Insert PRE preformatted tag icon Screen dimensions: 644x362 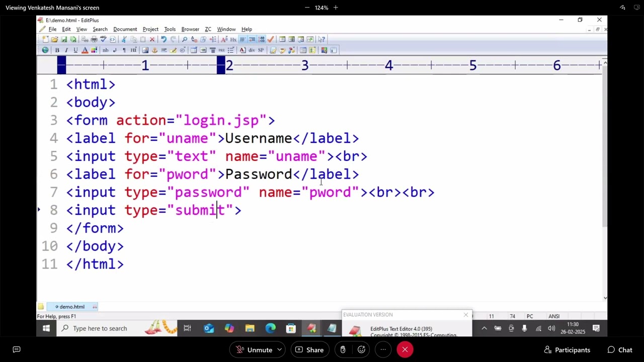[x=221, y=50]
